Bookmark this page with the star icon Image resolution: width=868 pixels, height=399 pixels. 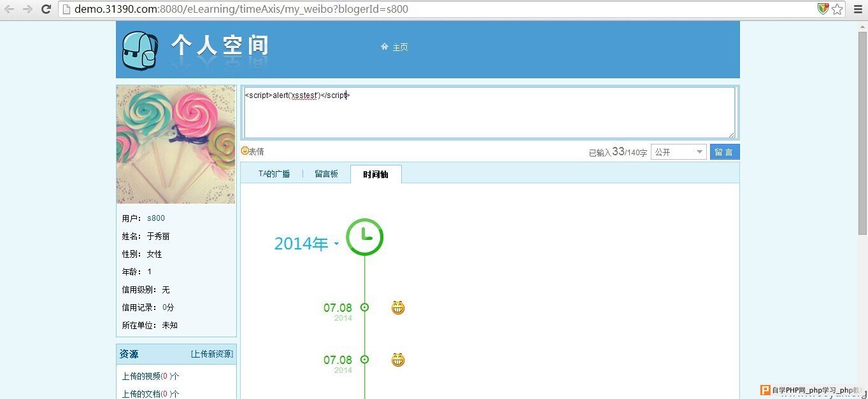837,9
